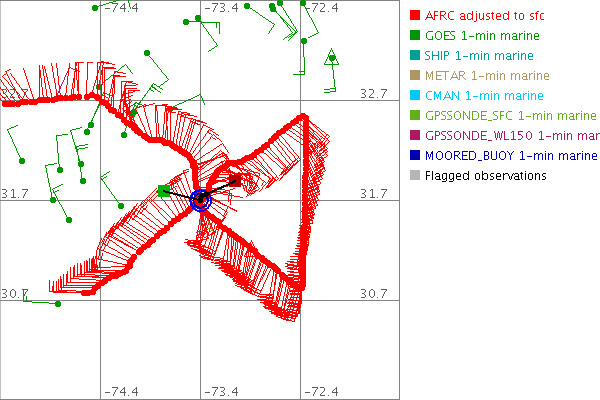The width and height of the screenshot is (600, 400).
Task: Click the red AFRC legend square
Action: pos(415,16)
